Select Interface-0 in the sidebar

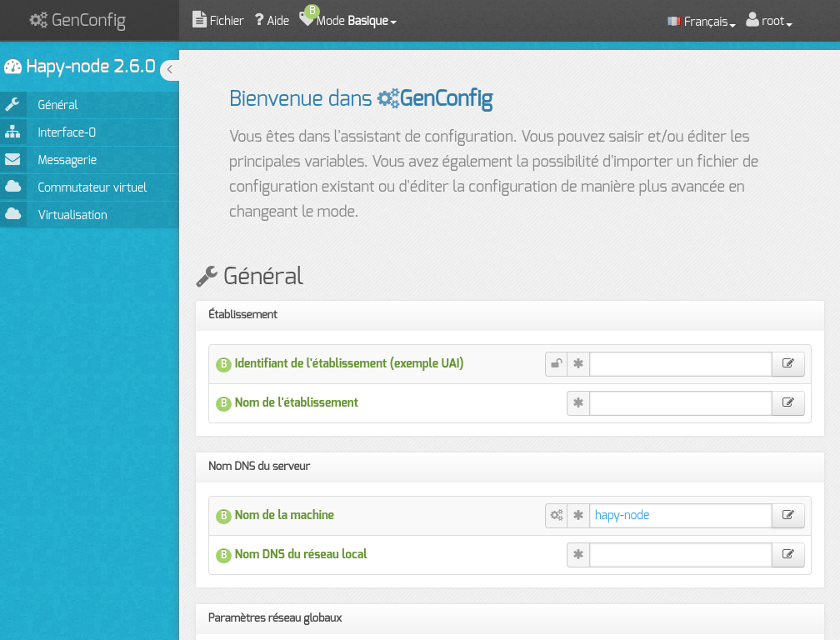[x=67, y=132]
